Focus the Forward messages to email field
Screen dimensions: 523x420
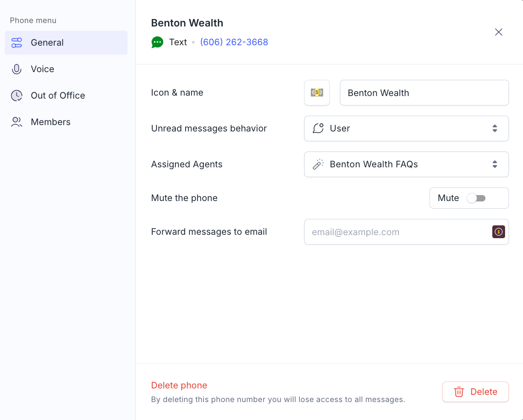pos(407,232)
